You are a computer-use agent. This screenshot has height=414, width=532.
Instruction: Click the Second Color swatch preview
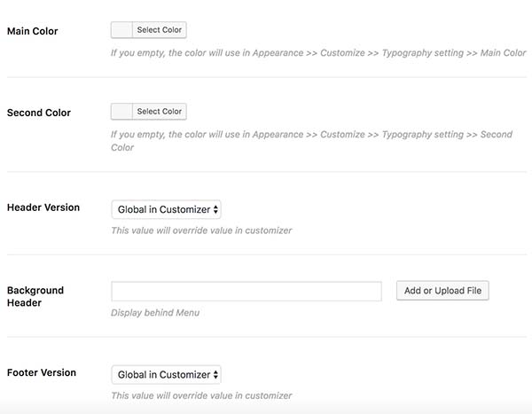tap(121, 112)
